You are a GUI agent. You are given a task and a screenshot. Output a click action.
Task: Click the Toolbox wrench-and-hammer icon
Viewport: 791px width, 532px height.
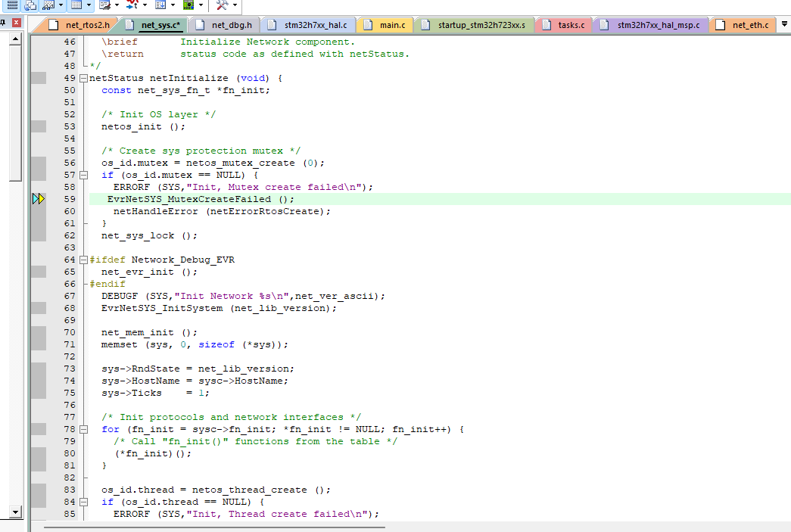coord(222,5)
